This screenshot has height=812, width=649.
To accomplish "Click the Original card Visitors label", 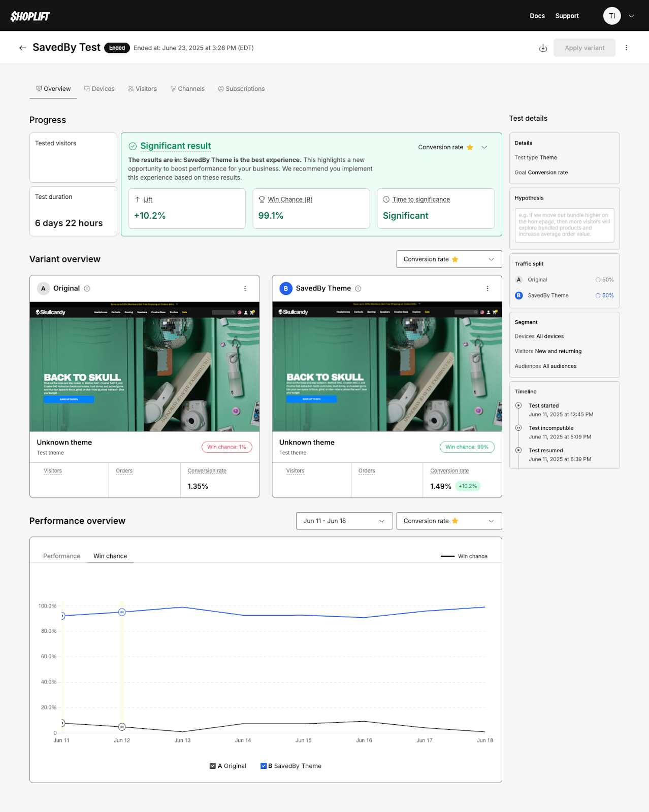I will coord(53,471).
